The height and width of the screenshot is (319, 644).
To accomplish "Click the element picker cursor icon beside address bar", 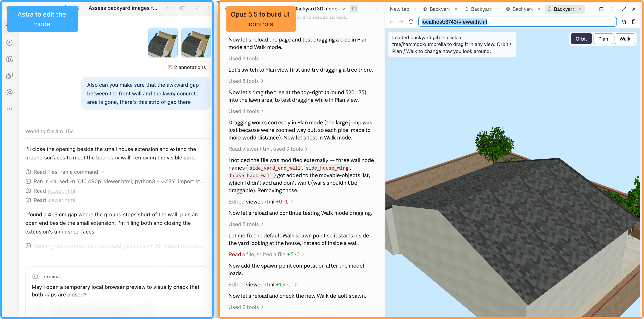I will pos(624,22).
